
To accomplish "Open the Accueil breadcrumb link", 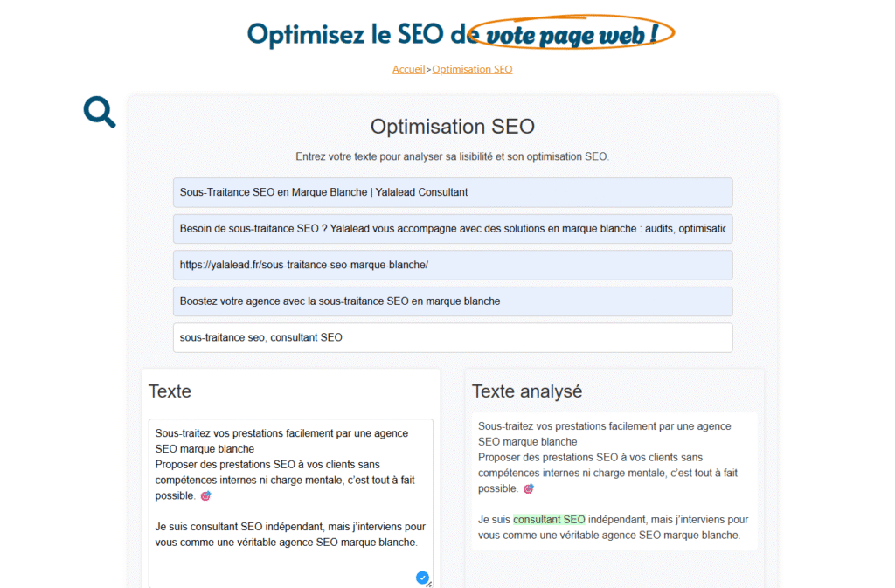I will click(x=408, y=69).
